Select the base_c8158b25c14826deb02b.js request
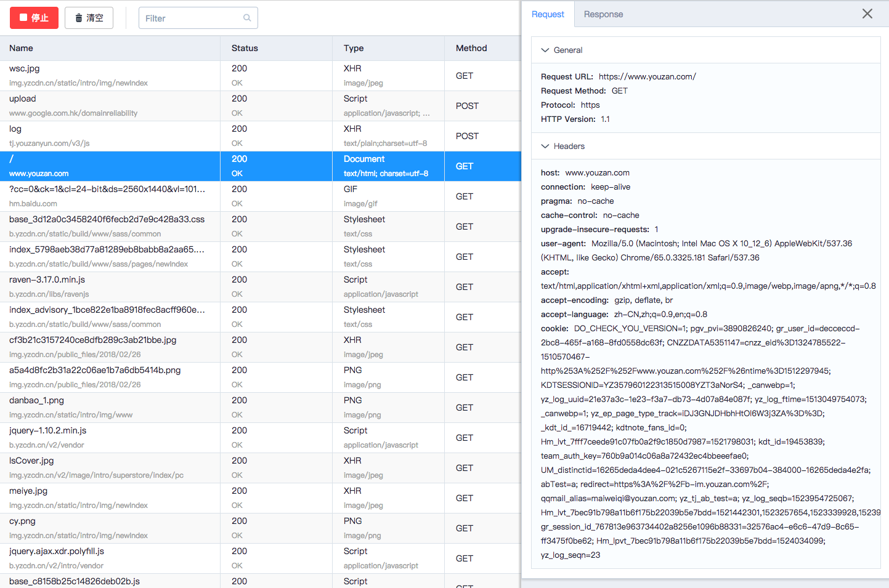Image resolution: width=889 pixels, height=588 pixels. 260,581
